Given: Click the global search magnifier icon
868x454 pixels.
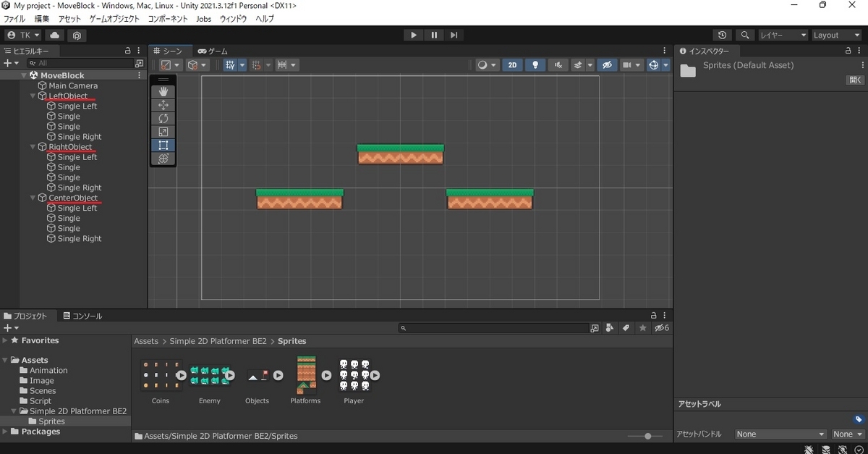Looking at the screenshot, I should (x=745, y=35).
